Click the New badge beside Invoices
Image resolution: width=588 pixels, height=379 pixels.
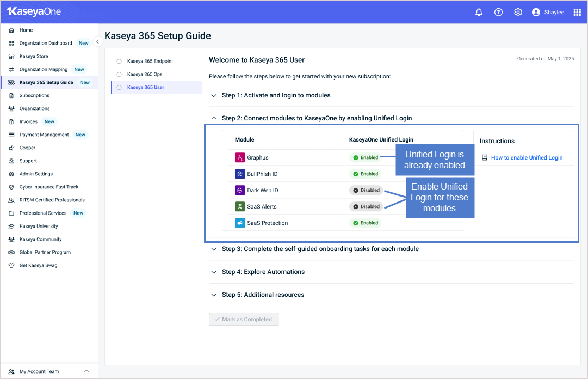click(49, 121)
